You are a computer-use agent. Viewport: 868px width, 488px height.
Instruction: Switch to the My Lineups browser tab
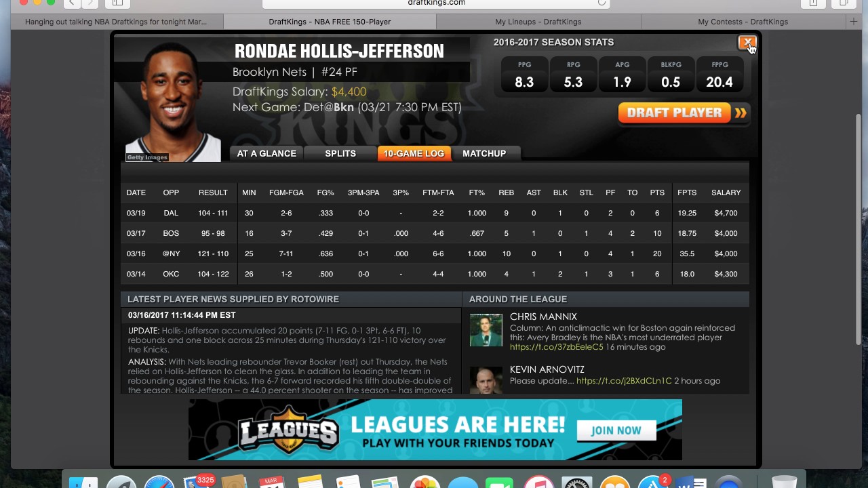[538, 22]
